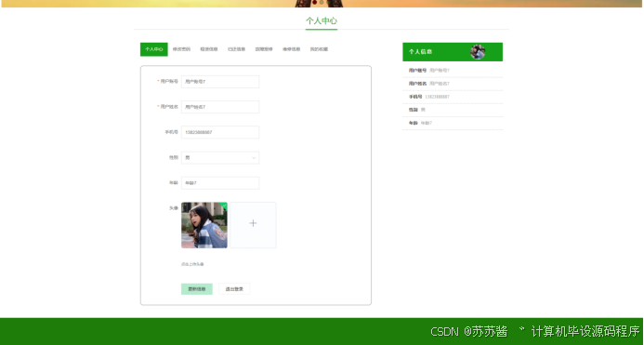
Task: Click the 更新信息 update button
Action: tap(197, 289)
